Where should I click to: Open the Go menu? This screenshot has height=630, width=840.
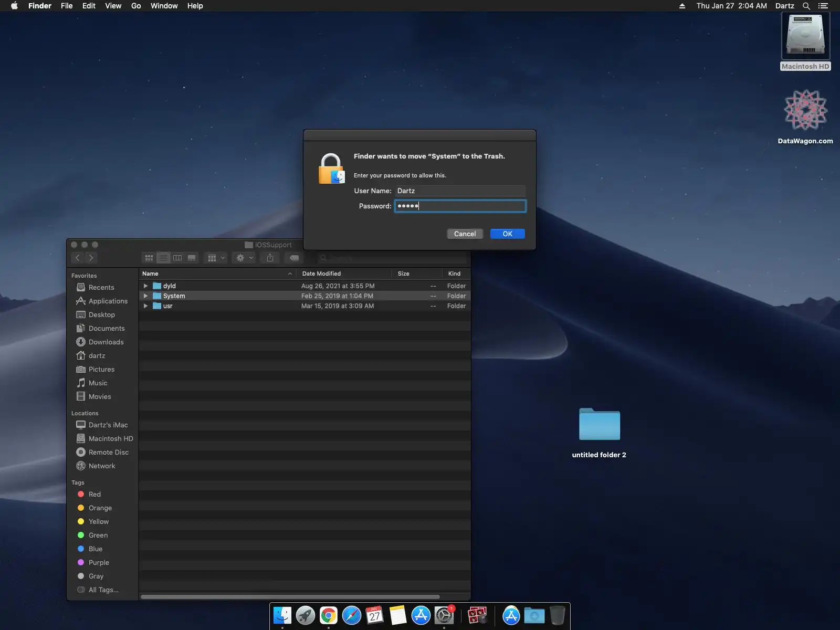coord(136,6)
